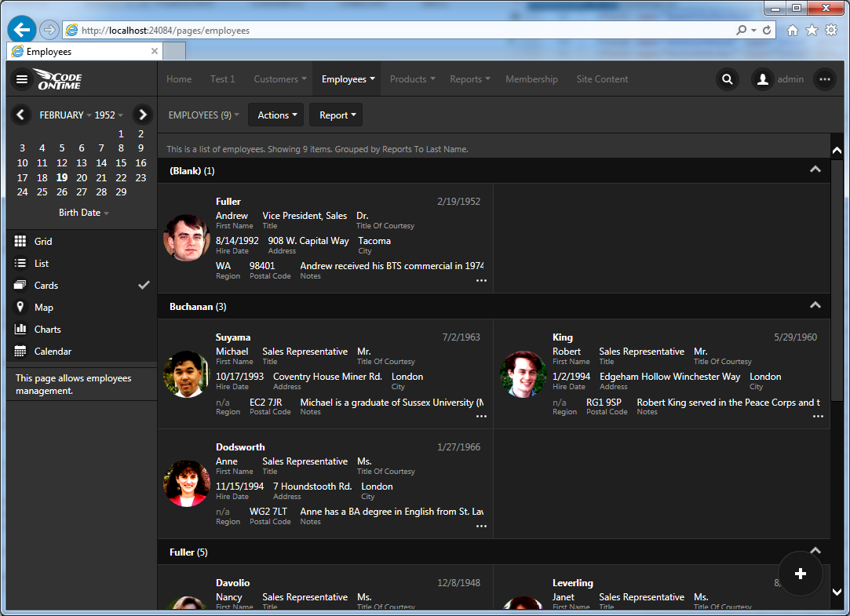The image size is (850, 616).
Task: Open the Reports menu
Action: click(470, 79)
